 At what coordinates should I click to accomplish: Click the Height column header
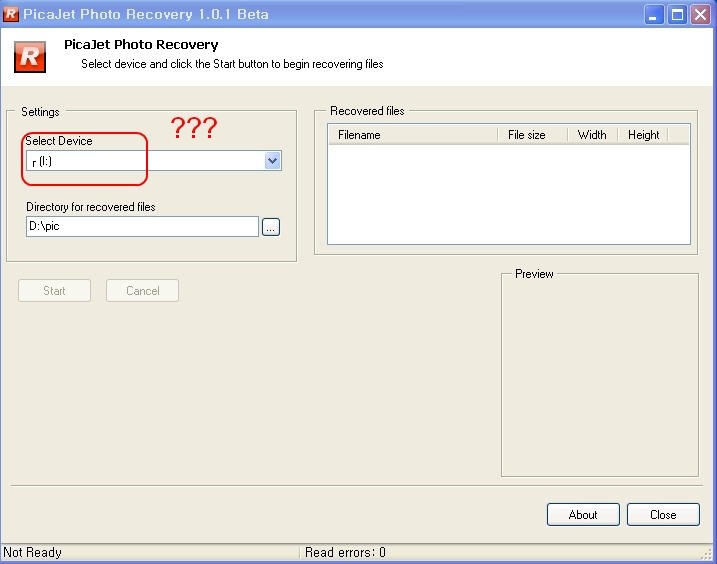[643, 135]
